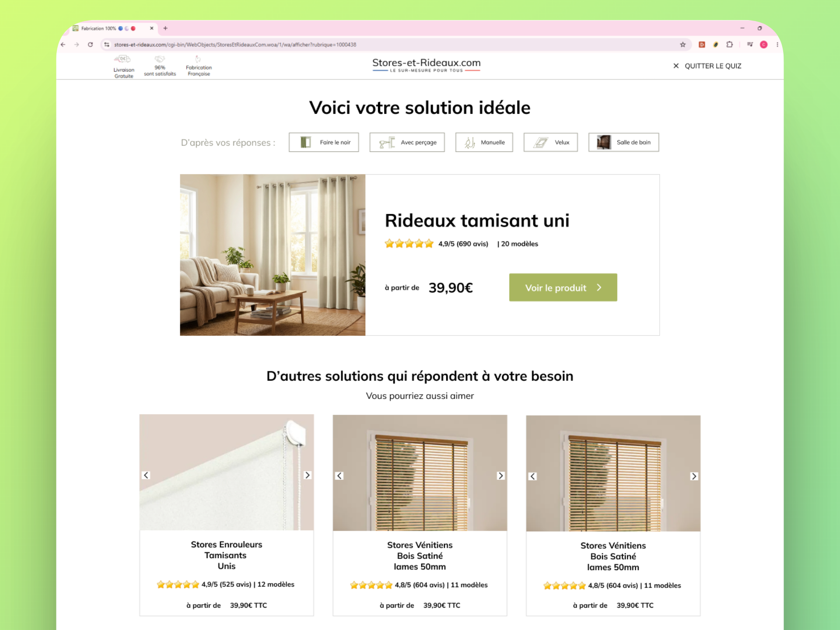This screenshot has width=840, height=630.
Task: Show previous image on rightmost Stores Vénitiens card
Action: pyautogui.click(x=532, y=476)
